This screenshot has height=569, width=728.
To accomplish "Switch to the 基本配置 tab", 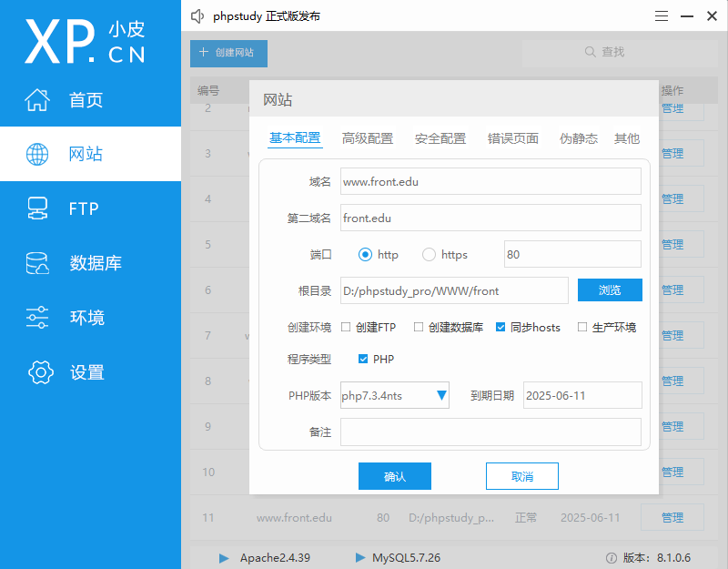I will tap(295, 138).
